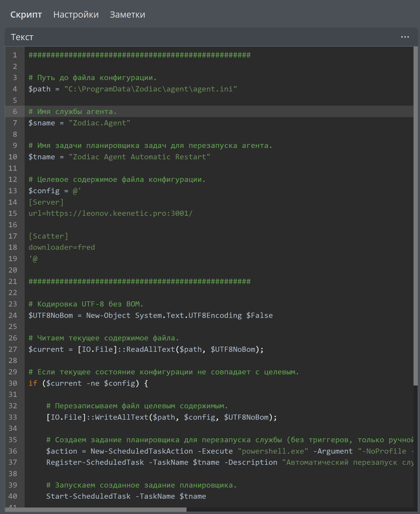Screen dimensions: 420x514
Task: Click the hash separator on line 21
Action: [x=140, y=282]
